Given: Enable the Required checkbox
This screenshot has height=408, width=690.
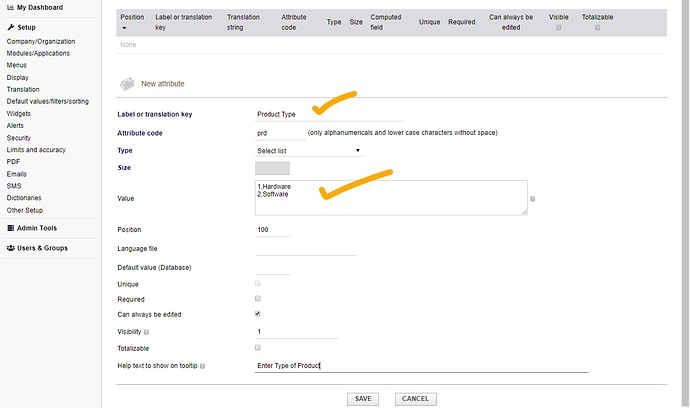Looking at the screenshot, I should [x=258, y=299].
